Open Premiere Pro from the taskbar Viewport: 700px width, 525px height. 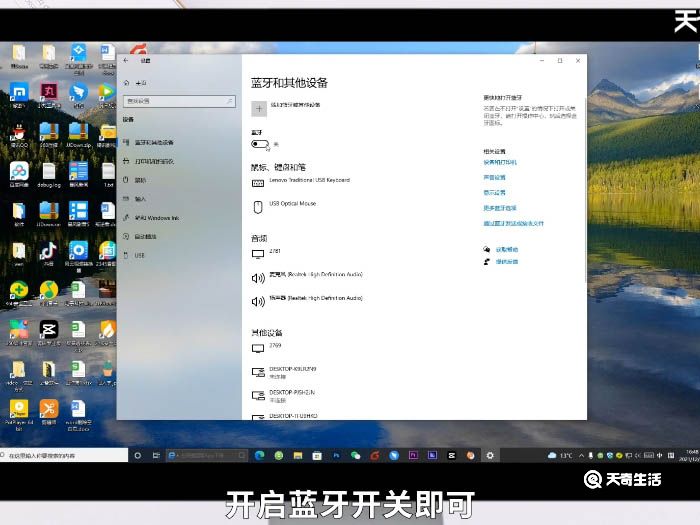(x=413, y=455)
